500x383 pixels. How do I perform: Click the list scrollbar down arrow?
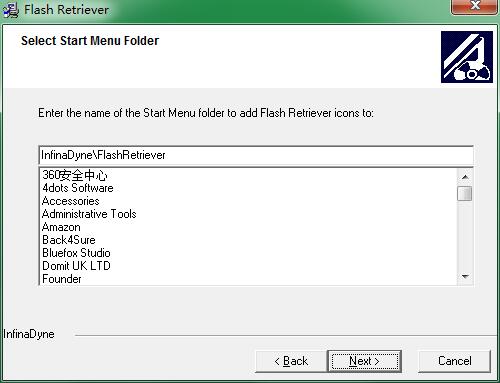pyautogui.click(x=465, y=276)
